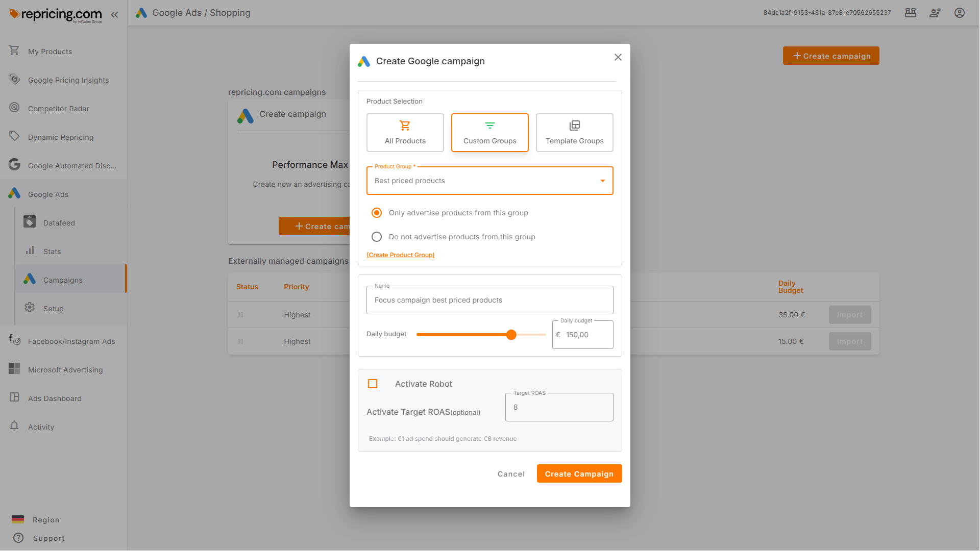Open Google Pricing Insights icon
This screenshot has width=980, height=551.
click(14, 79)
